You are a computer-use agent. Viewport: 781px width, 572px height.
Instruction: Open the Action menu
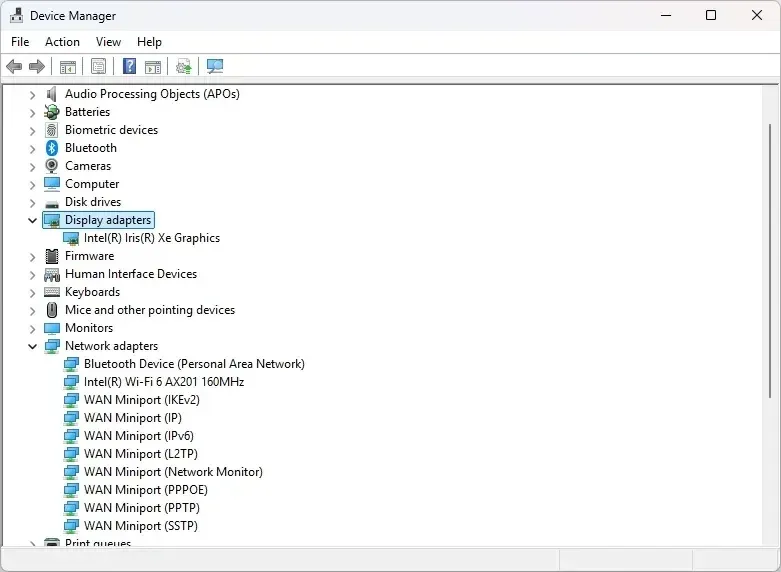(x=62, y=42)
